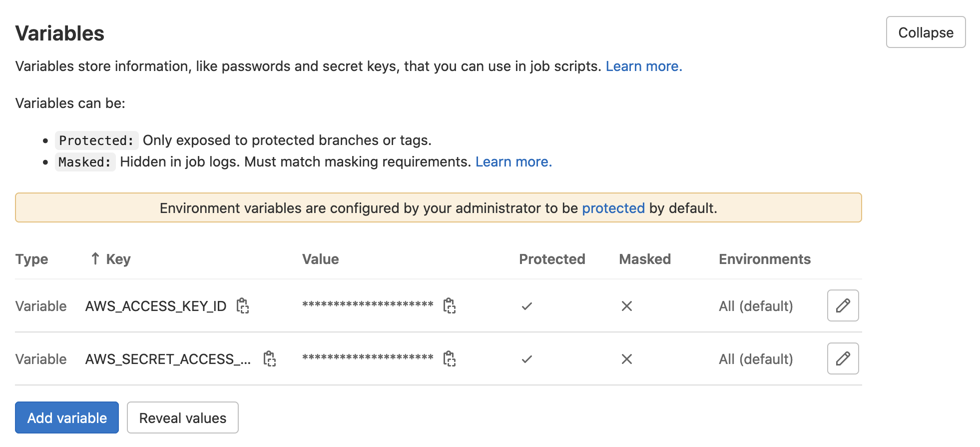Toggle Masked status for AWS_SECRET_ACCESS variable
Viewport: 980px width, 447px height.
(x=627, y=358)
